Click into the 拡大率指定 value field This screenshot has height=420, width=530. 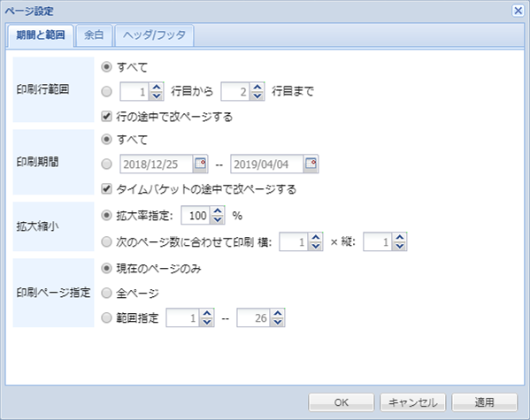point(196,216)
